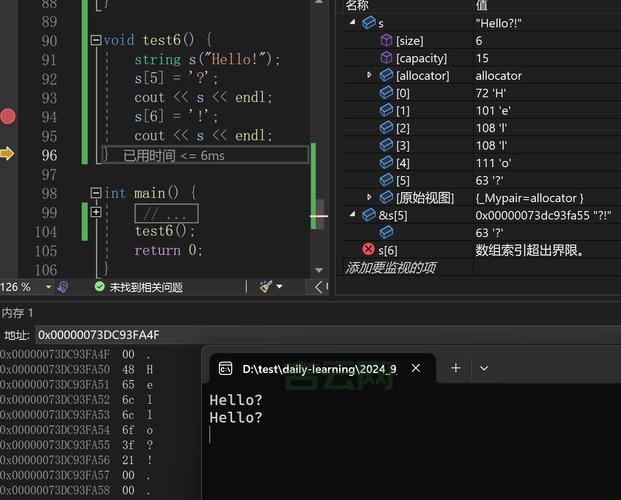The height and width of the screenshot is (500, 621).
Task: Click the green no-issues-found checkmark icon
Action: (x=99, y=287)
